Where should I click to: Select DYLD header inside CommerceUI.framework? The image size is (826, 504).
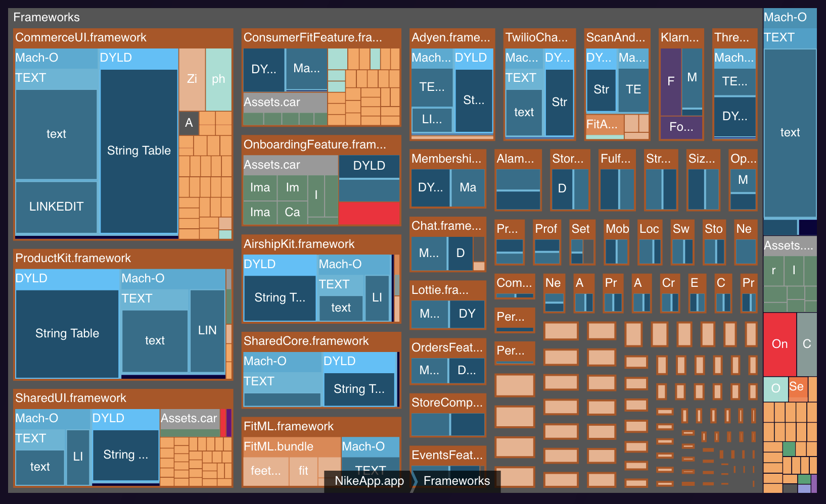point(138,58)
